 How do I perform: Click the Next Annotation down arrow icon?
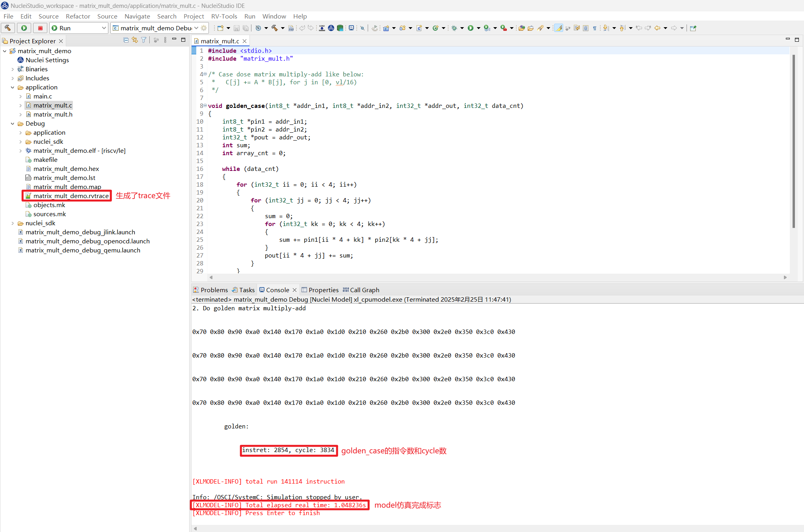click(606, 28)
